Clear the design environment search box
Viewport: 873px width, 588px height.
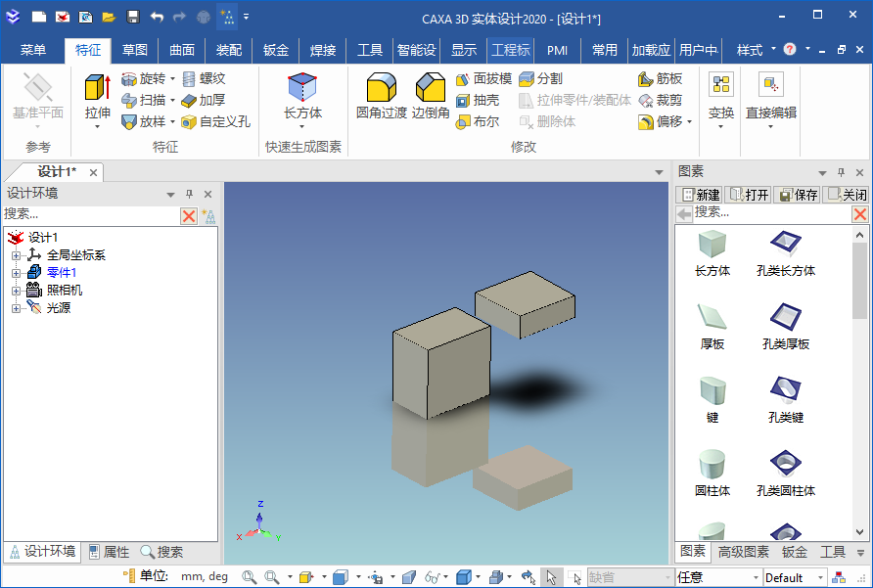coord(189,215)
